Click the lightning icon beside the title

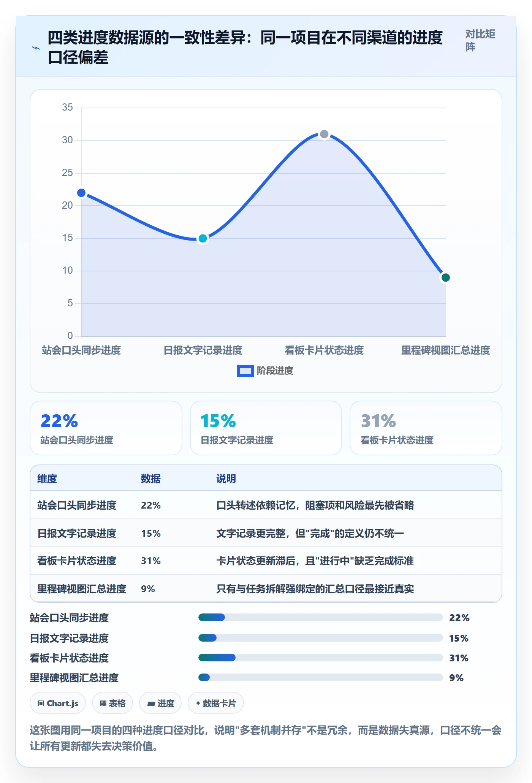click(36, 48)
